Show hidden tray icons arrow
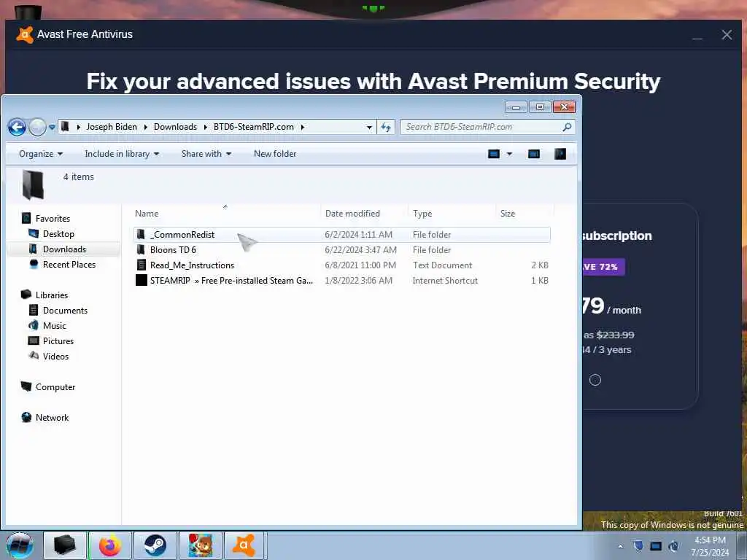Viewport: 747px width, 560px height. pos(620,547)
